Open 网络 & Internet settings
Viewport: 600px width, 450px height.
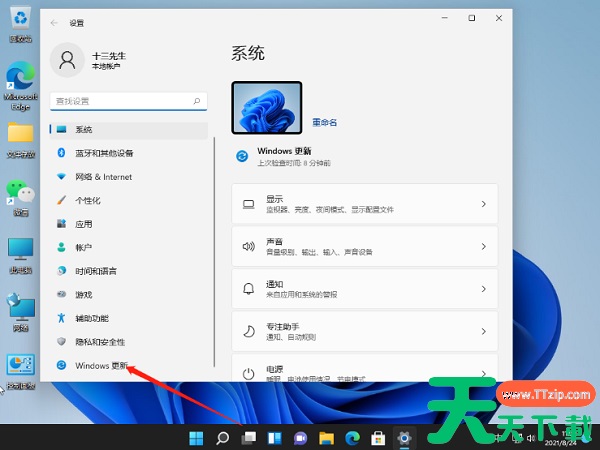[129, 177]
